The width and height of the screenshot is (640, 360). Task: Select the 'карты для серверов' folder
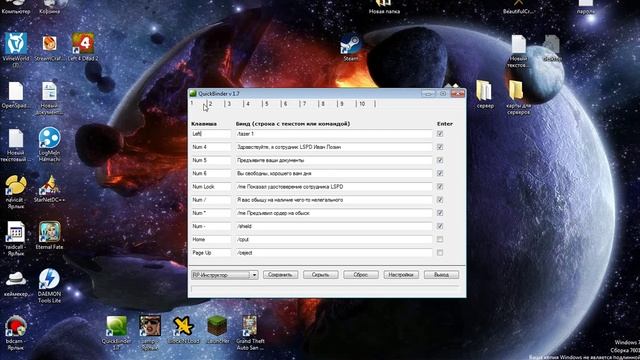pos(516,91)
